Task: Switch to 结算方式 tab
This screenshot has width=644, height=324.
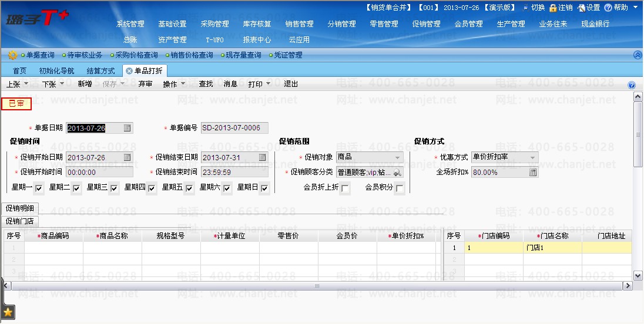Action: [x=100, y=71]
